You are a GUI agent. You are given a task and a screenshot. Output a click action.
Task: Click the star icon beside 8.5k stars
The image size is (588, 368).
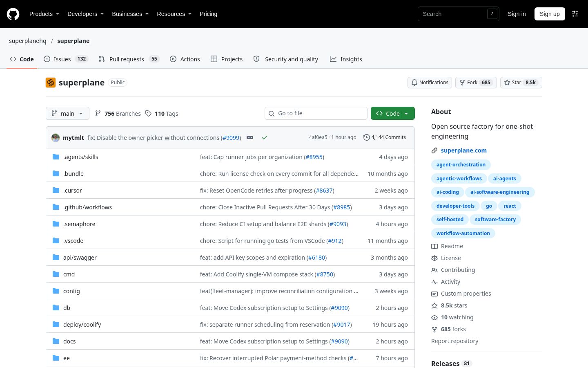(x=434, y=305)
